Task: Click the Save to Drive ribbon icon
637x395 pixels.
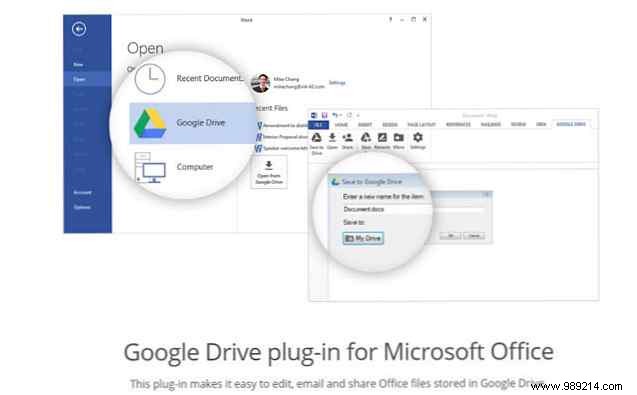Action: click(316, 138)
